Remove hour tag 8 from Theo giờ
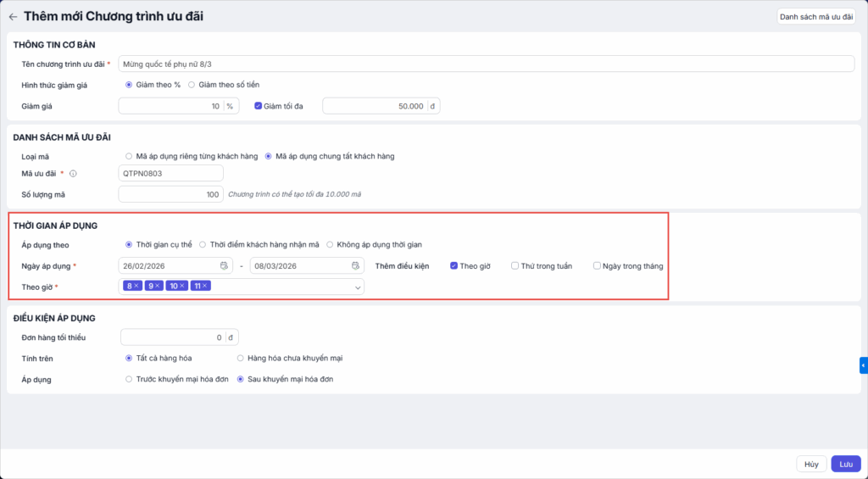 click(x=137, y=287)
